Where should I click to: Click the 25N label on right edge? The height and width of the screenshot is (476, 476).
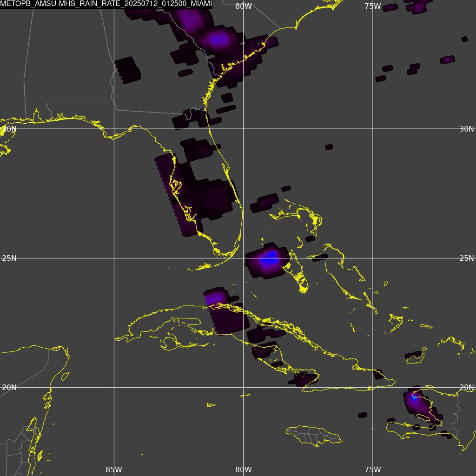pos(467,258)
